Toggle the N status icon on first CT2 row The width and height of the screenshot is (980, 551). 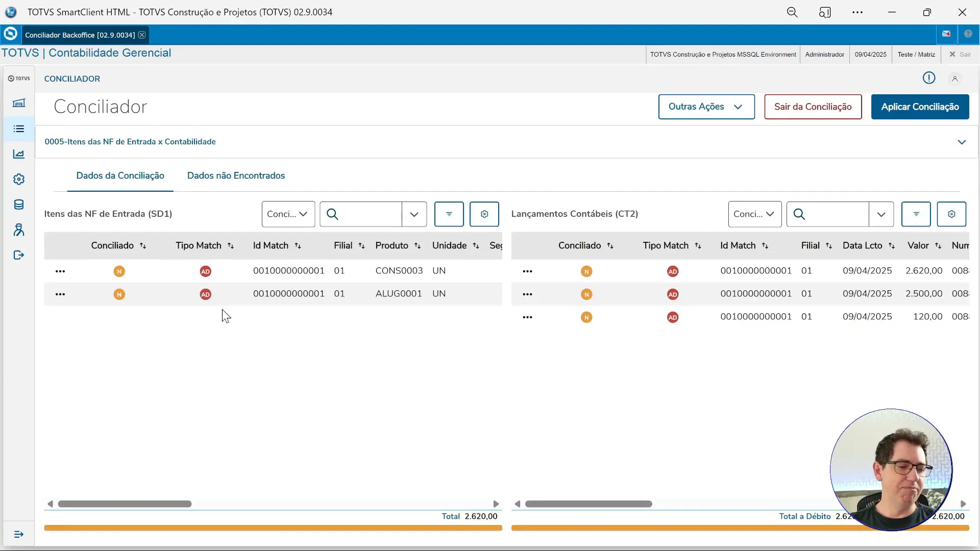tap(587, 271)
